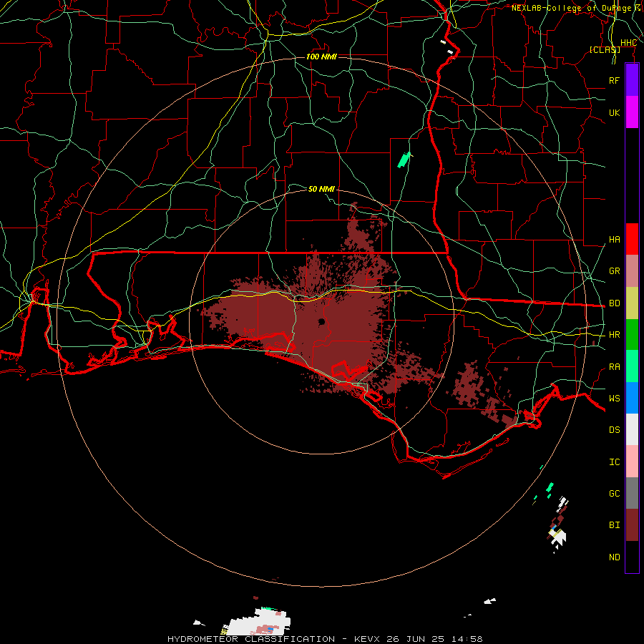
Task: Click the HA red legend color swatch
Action: tap(632, 239)
